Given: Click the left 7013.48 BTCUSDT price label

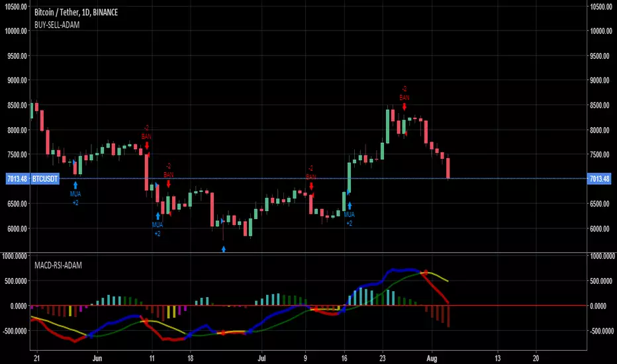Looking at the screenshot, I should [32, 179].
